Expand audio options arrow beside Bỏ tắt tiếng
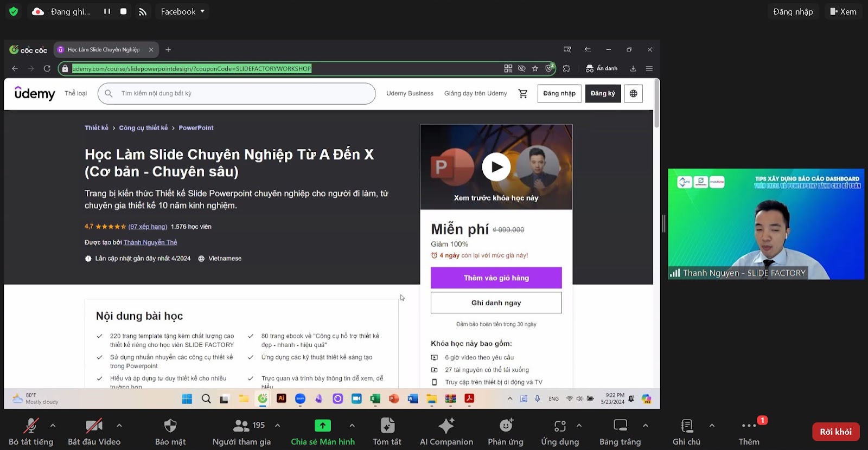This screenshot has height=450, width=868. pyautogui.click(x=53, y=426)
